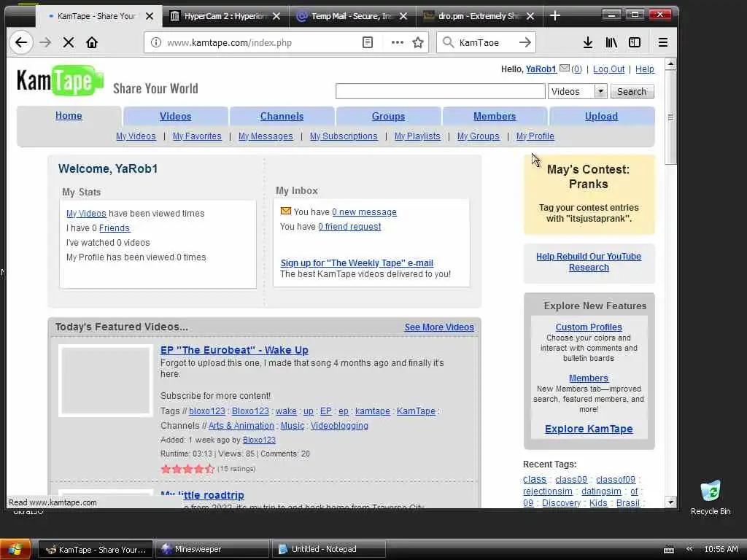747x560 pixels.
Task: Open the Upload navigation tab
Action: [x=601, y=116]
